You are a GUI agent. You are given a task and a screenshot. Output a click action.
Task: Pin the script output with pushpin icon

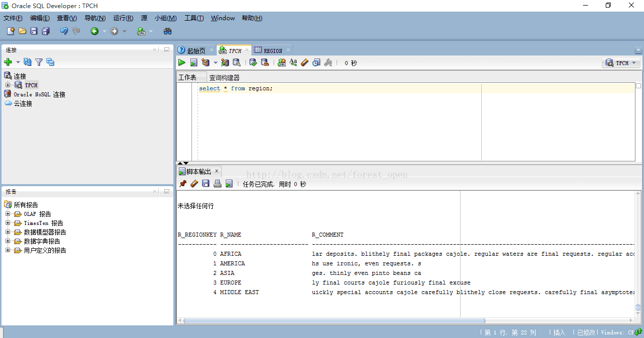coord(183,184)
